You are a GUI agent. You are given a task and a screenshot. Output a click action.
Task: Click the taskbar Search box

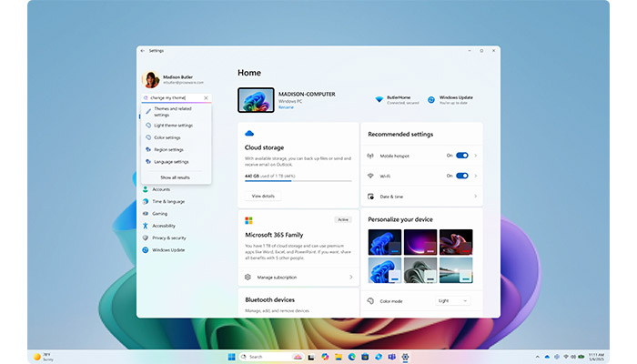(x=271, y=357)
